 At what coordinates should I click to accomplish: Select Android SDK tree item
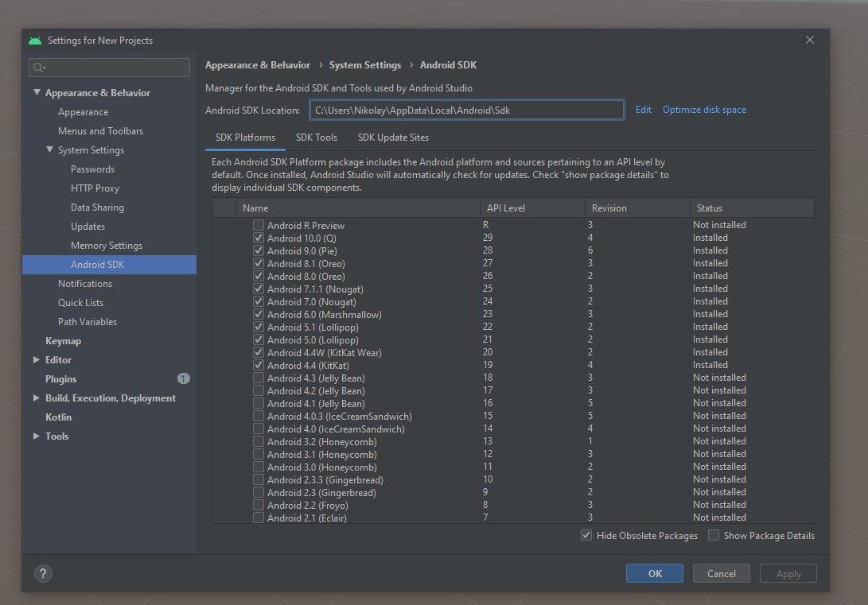click(109, 265)
